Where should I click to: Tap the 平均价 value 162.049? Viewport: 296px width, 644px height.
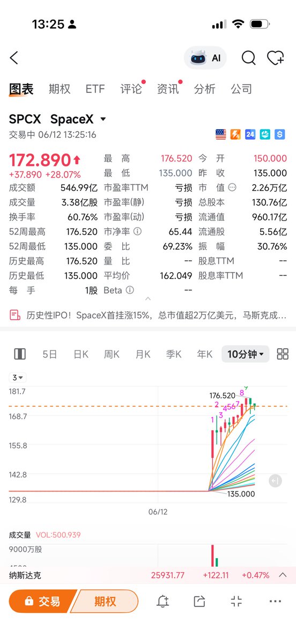176,275
